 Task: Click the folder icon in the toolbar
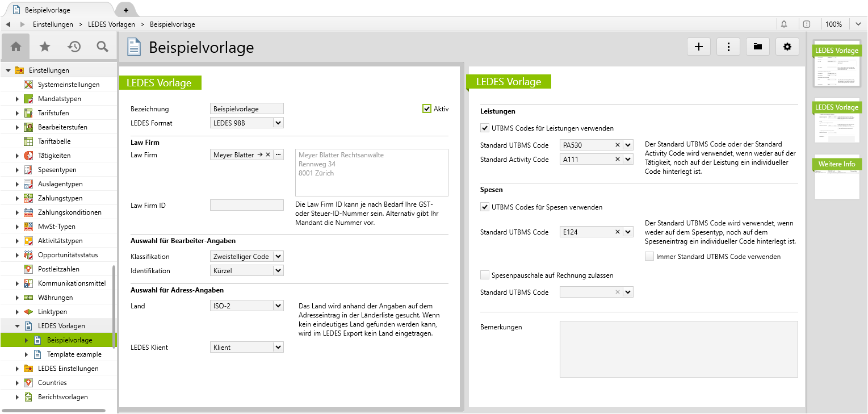757,47
